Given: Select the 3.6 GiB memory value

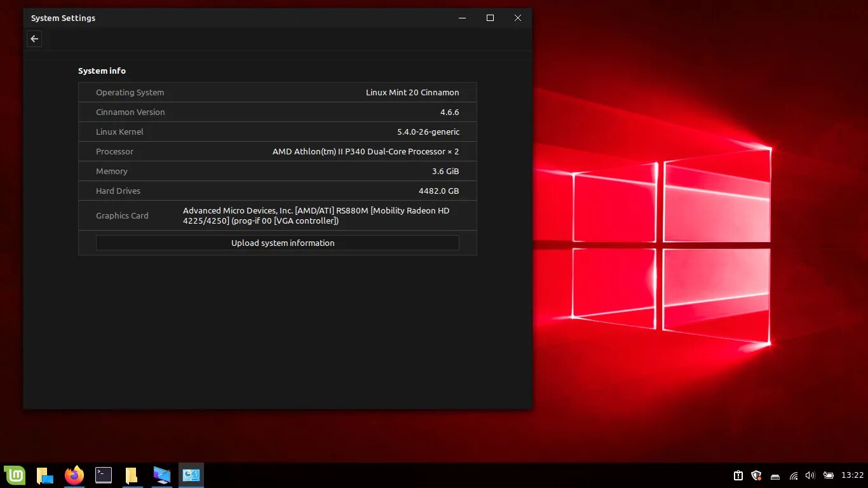Looking at the screenshot, I should point(445,171).
